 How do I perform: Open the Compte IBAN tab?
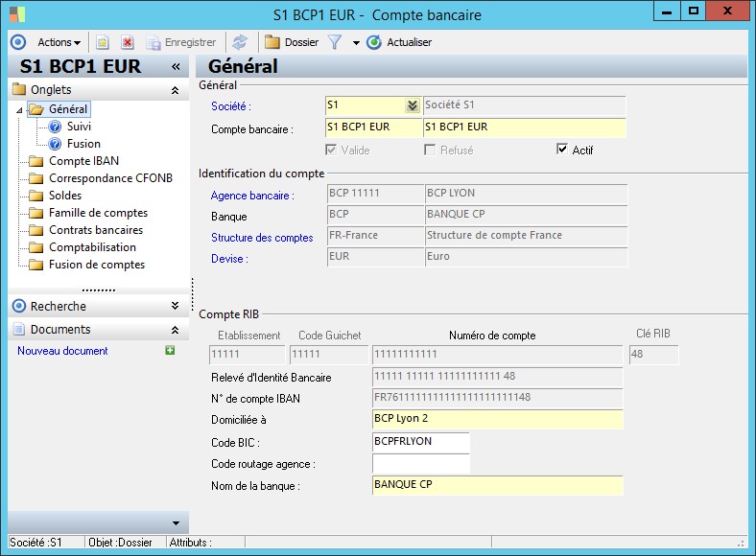(83, 161)
